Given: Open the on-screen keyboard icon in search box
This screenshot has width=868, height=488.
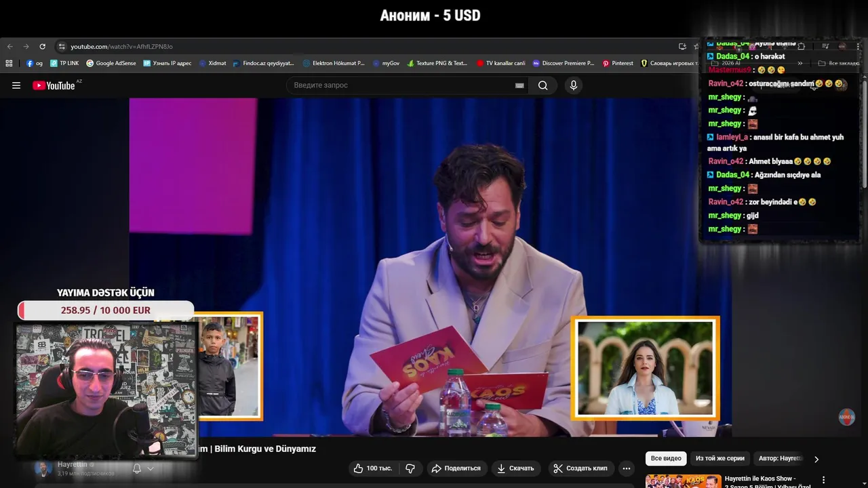Looking at the screenshot, I should [x=519, y=85].
